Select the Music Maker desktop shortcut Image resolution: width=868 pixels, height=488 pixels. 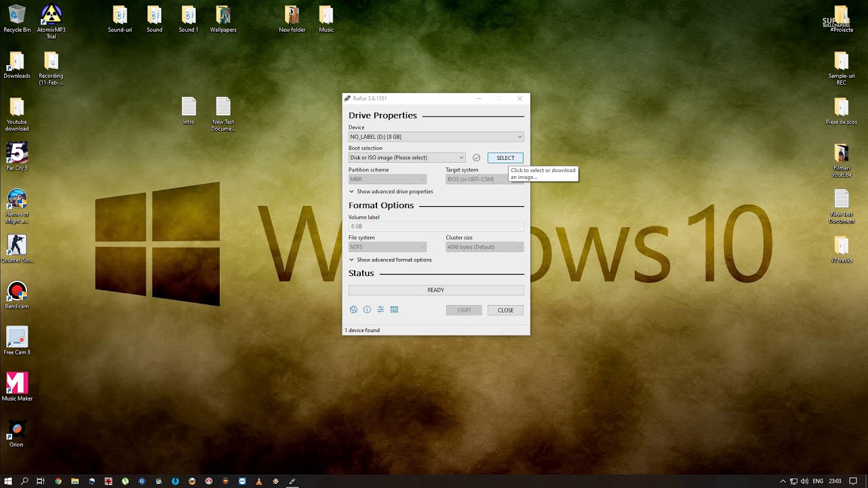click(x=17, y=388)
